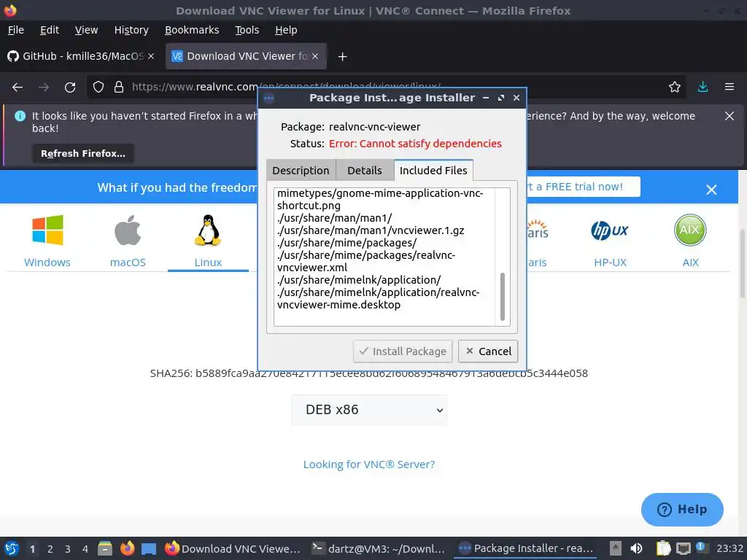Open the Edit menu

click(x=50, y=30)
